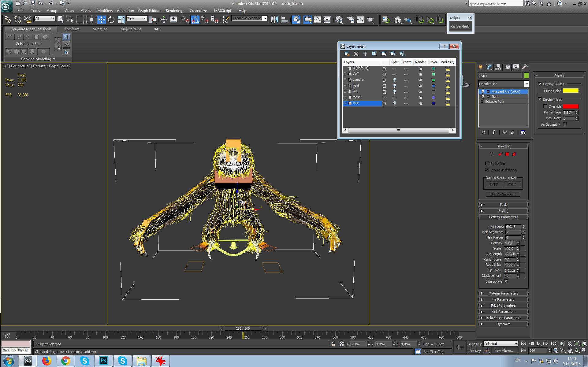588x367 pixels.
Task: Open Photoshop from the taskbar
Action: pos(104,361)
